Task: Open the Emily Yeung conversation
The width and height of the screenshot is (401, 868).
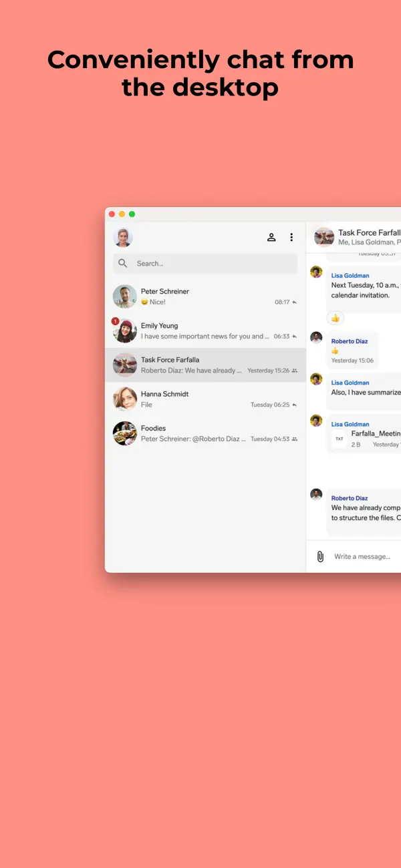Action: [205, 331]
